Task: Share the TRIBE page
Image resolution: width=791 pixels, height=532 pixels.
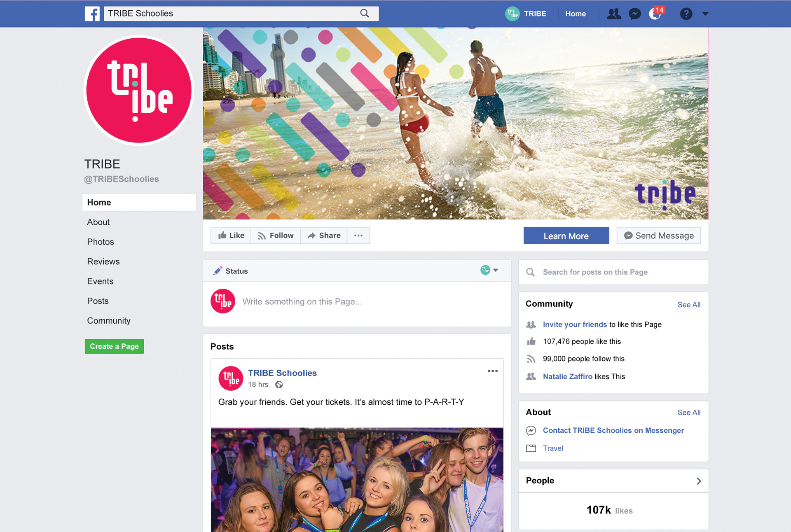Action: click(x=324, y=236)
